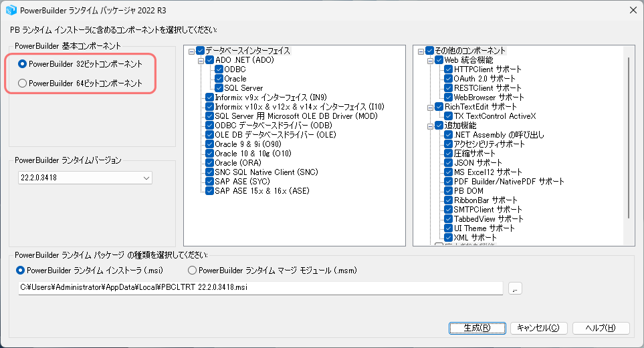Select PowerBuilder 32ビットコンポーネント radio button
The height and width of the screenshot is (348, 644).
tap(23, 64)
